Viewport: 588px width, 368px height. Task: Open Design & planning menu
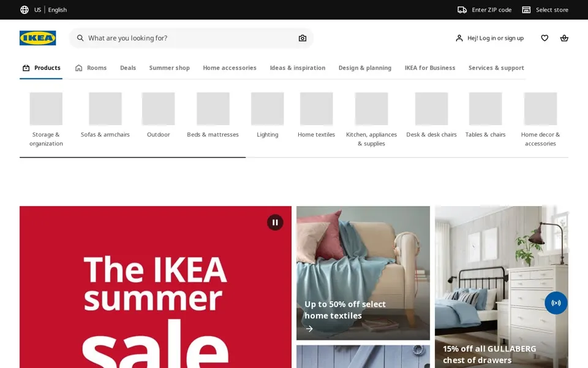point(365,68)
